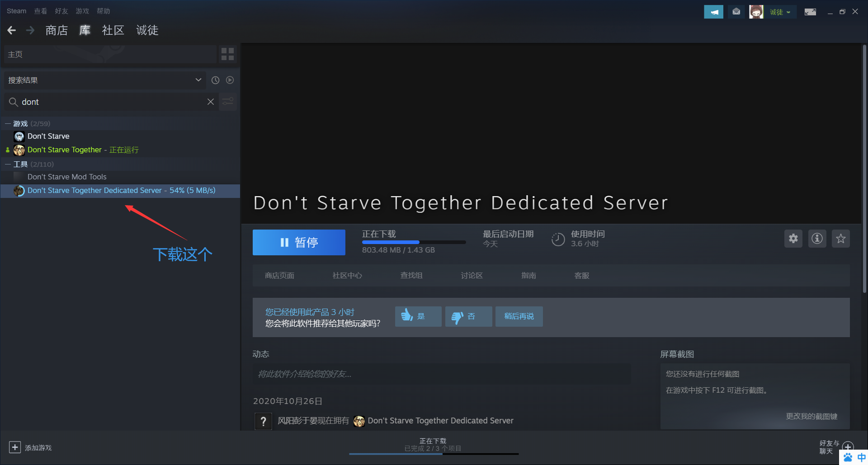Click 更改我的截图键 link
868x465 pixels.
[811, 416]
